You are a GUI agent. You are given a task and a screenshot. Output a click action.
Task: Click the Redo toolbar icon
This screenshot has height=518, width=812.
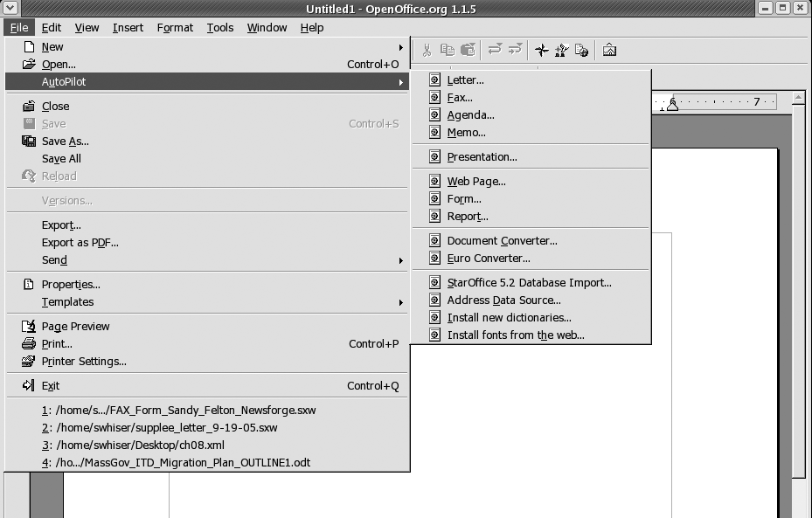coord(515,50)
